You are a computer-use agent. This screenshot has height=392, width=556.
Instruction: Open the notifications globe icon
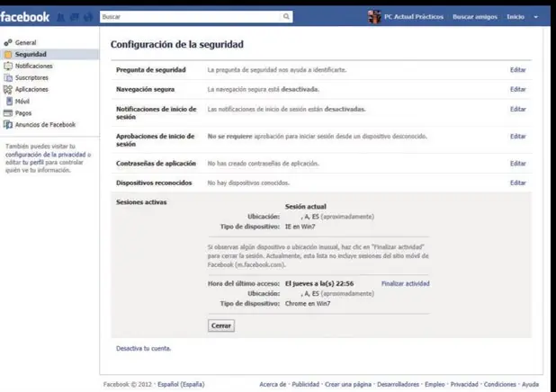[x=88, y=17]
